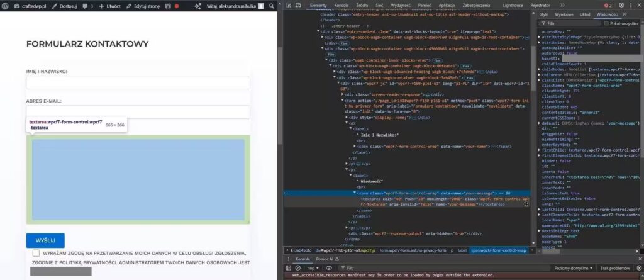Open the Źródła tab
Image resolution: width=644 pixels, height=280 pixels.
tap(362, 5)
